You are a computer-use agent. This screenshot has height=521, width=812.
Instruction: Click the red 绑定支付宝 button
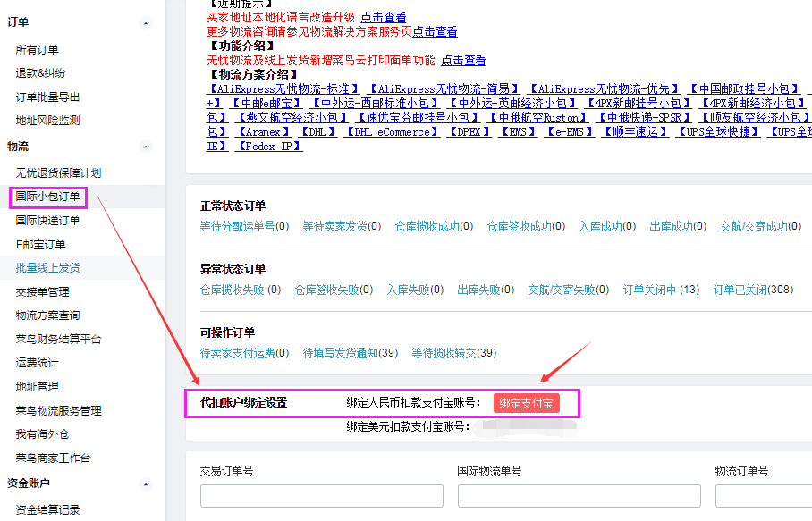(x=526, y=403)
